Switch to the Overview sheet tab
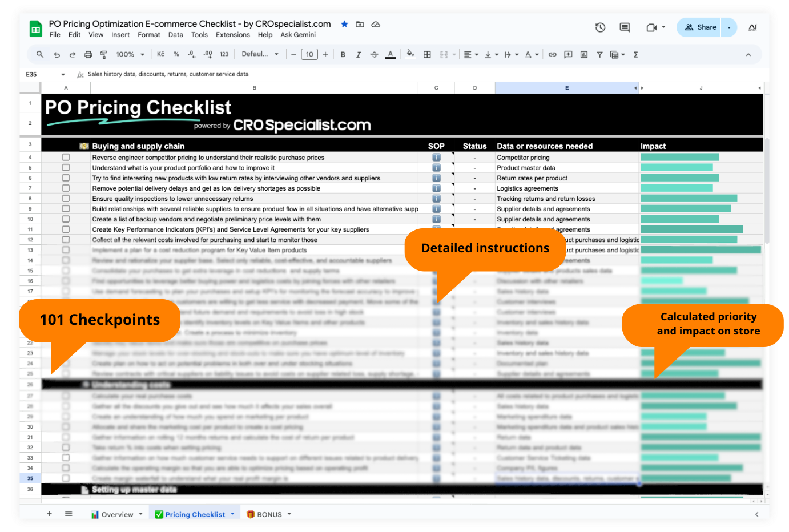Image resolution: width=789 pixels, height=532 pixels. [x=117, y=514]
